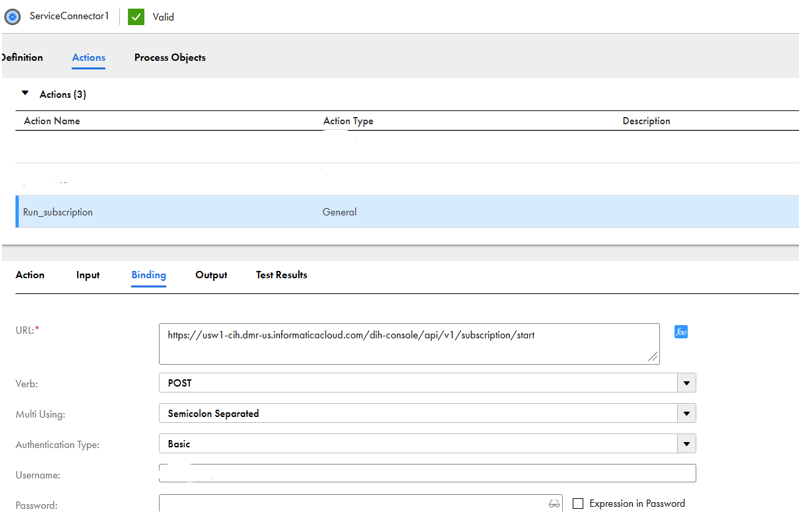Collapse the Actions (3) section
The height and width of the screenshot is (525, 799).
25,93
